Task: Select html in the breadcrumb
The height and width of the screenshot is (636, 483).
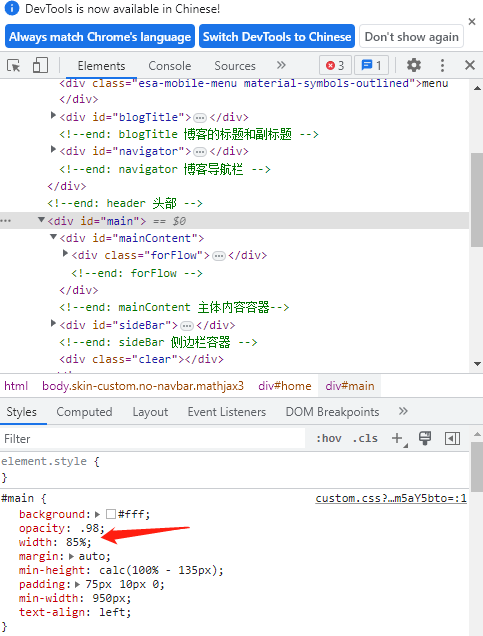Action: [x=16, y=386]
